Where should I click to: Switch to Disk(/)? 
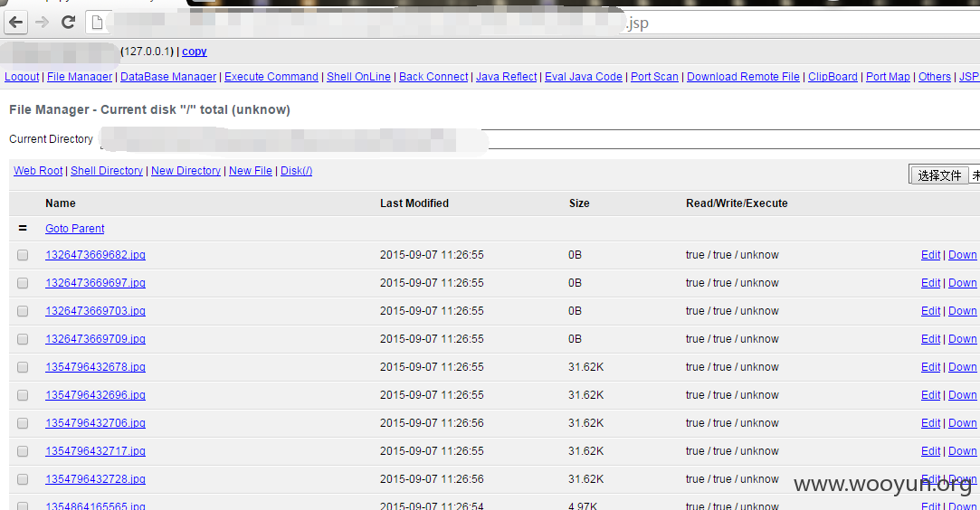296,170
